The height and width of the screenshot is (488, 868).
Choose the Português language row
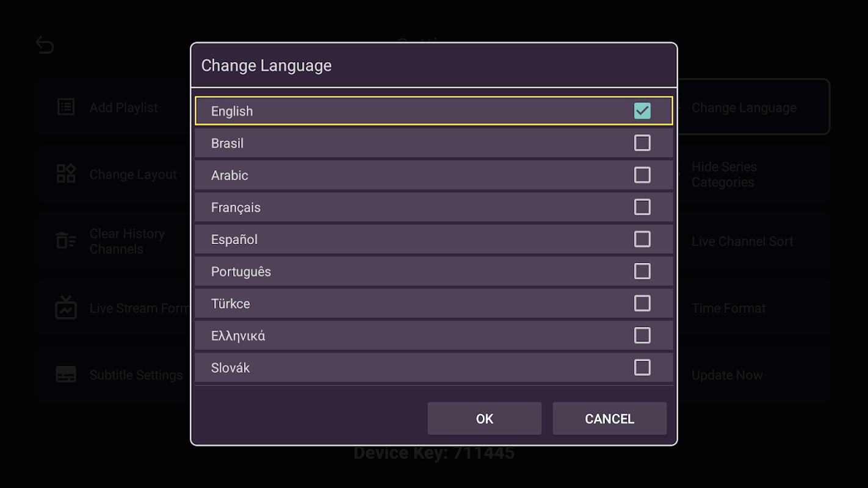(x=433, y=271)
